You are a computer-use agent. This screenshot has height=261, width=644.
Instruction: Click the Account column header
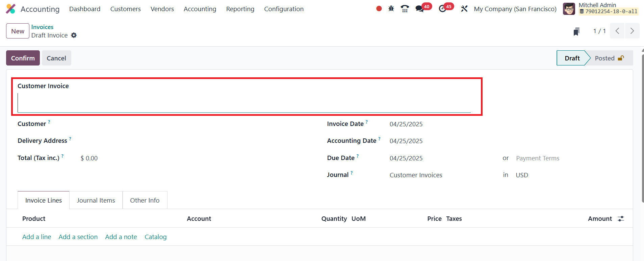pos(199,219)
